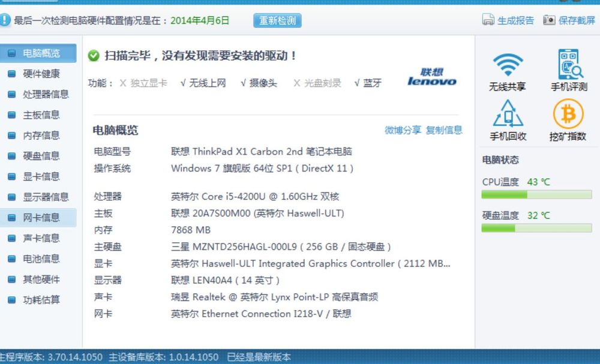This screenshot has width=600, height=364.
Task: Click the 2014年4月6日 detection date
Action: coord(200,20)
